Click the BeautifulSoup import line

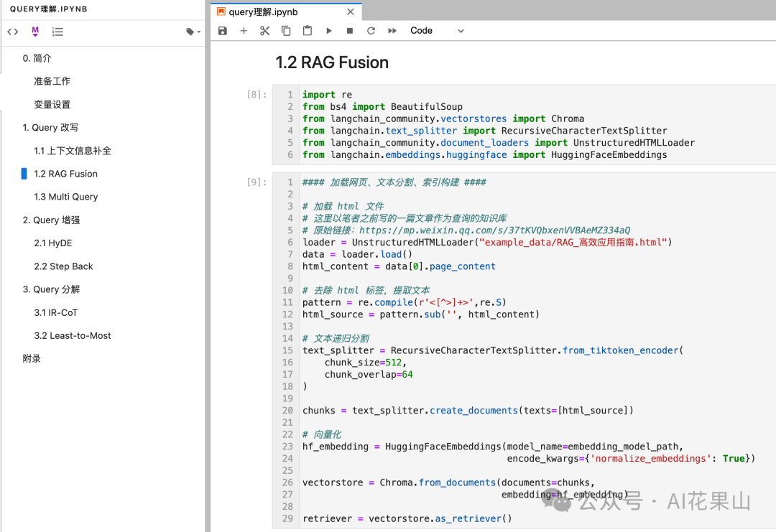coord(382,106)
